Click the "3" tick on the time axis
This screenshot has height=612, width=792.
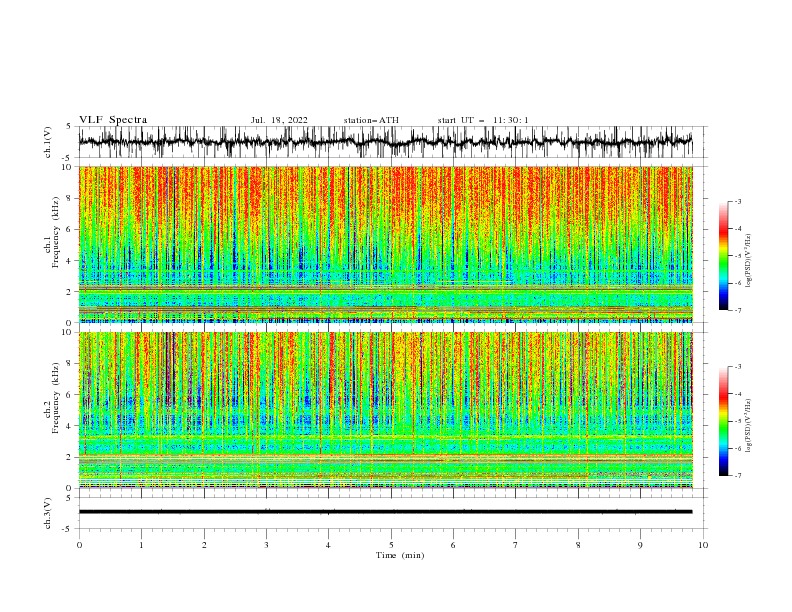[x=266, y=545]
